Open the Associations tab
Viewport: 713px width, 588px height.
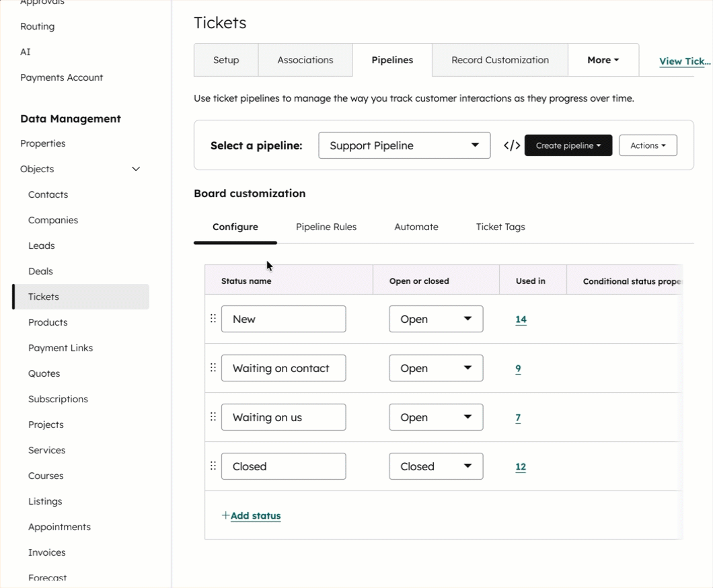tap(305, 59)
